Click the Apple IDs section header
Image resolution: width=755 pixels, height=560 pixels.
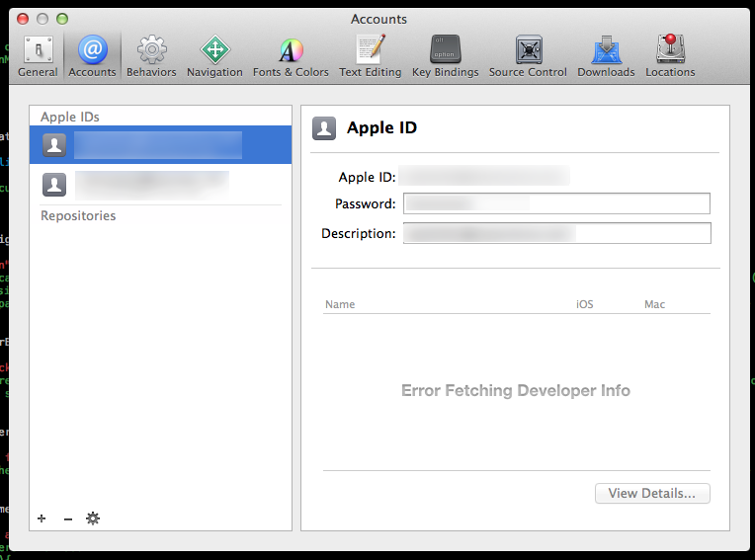[x=70, y=117]
